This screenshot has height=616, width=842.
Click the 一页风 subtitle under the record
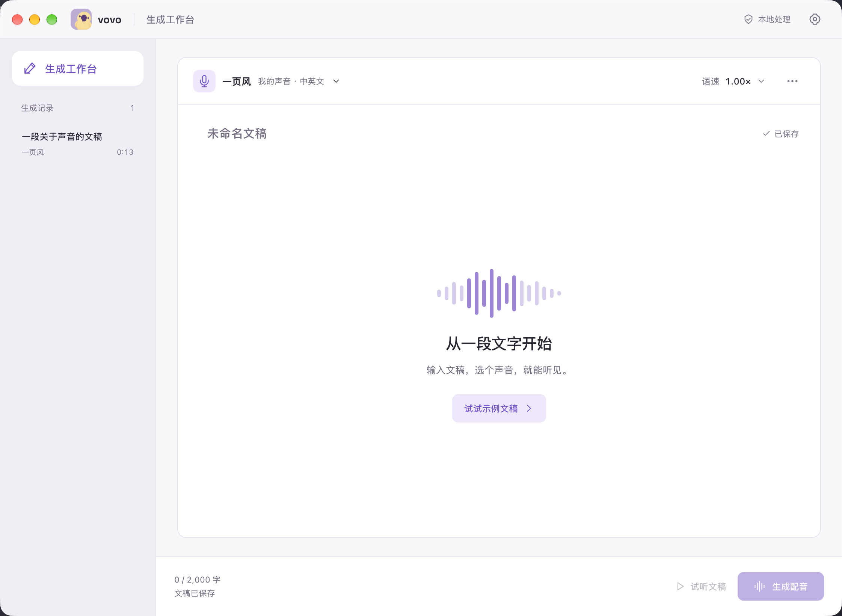click(x=33, y=152)
